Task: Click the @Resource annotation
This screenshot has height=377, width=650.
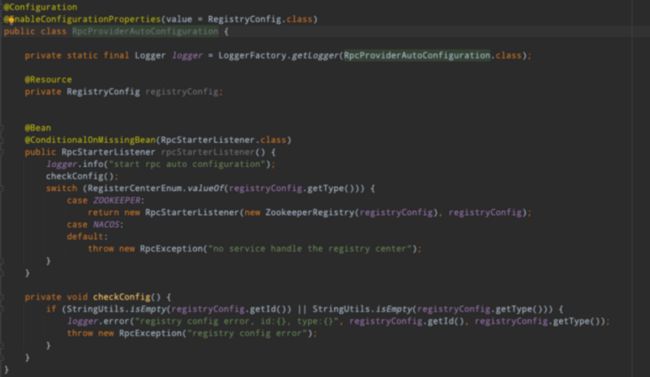Action: point(48,80)
